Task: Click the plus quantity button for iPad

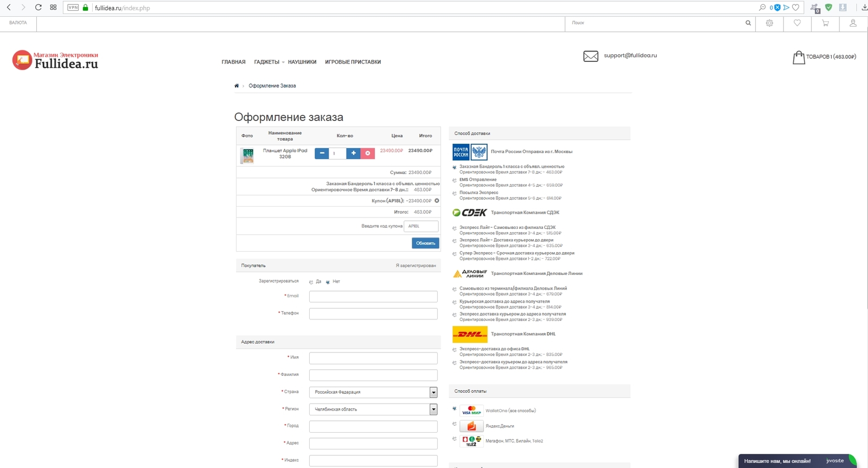Action: click(x=353, y=153)
